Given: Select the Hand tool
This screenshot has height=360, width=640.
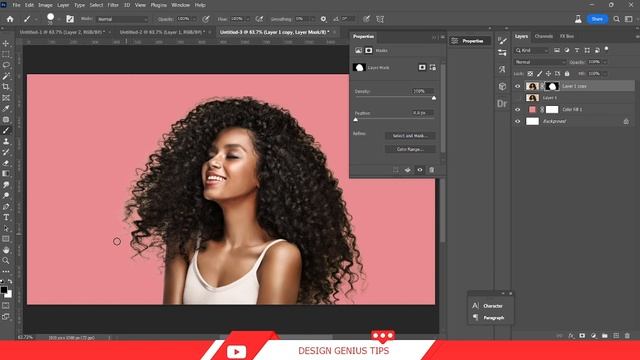Looking at the screenshot, I should [x=6, y=250].
